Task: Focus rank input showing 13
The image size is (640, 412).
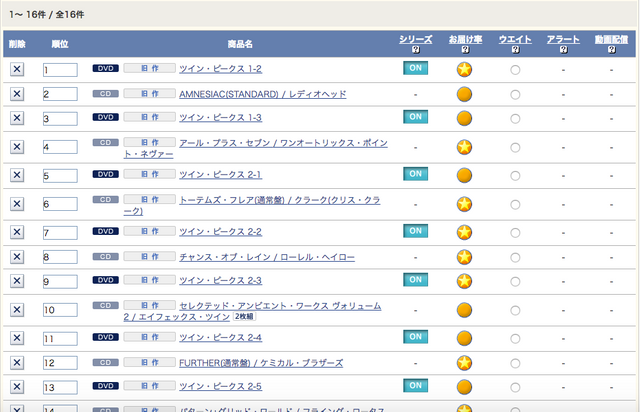Action: point(60,387)
